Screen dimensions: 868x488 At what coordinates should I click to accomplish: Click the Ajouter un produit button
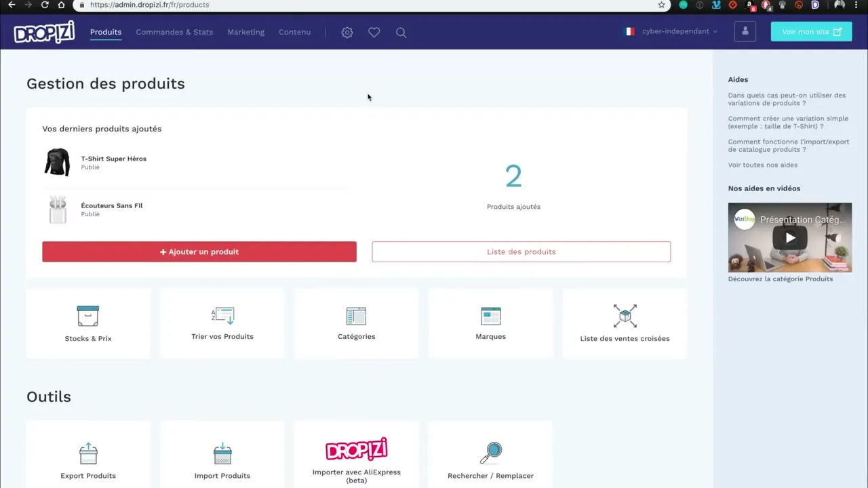click(199, 251)
